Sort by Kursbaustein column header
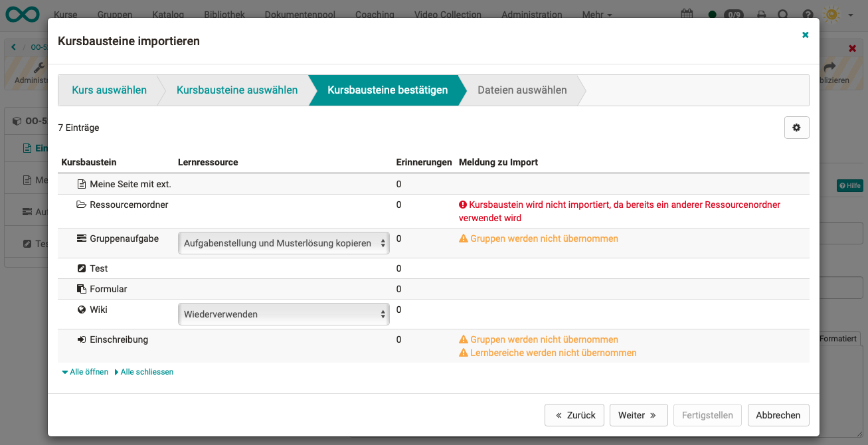 click(89, 162)
